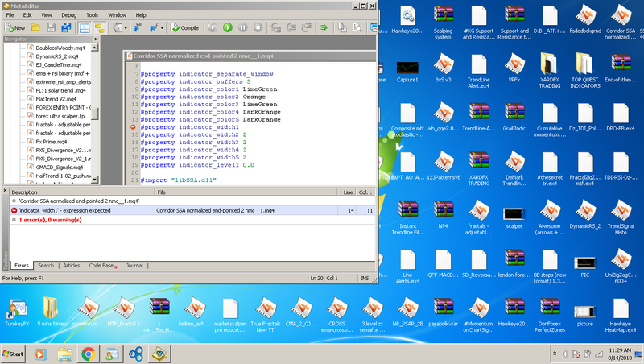Click the Windows Start button
The width and height of the screenshot is (644, 364).
pyautogui.click(x=14, y=353)
